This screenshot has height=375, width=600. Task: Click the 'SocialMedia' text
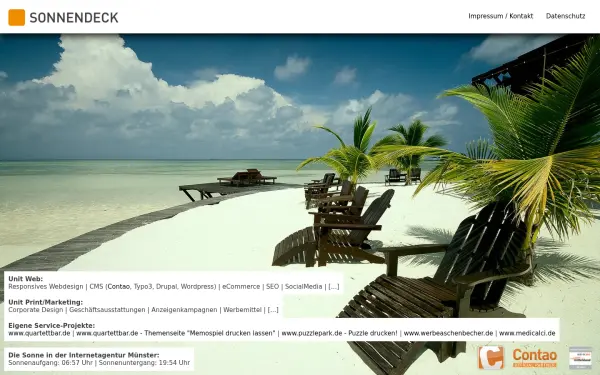click(x=303, y=287)
